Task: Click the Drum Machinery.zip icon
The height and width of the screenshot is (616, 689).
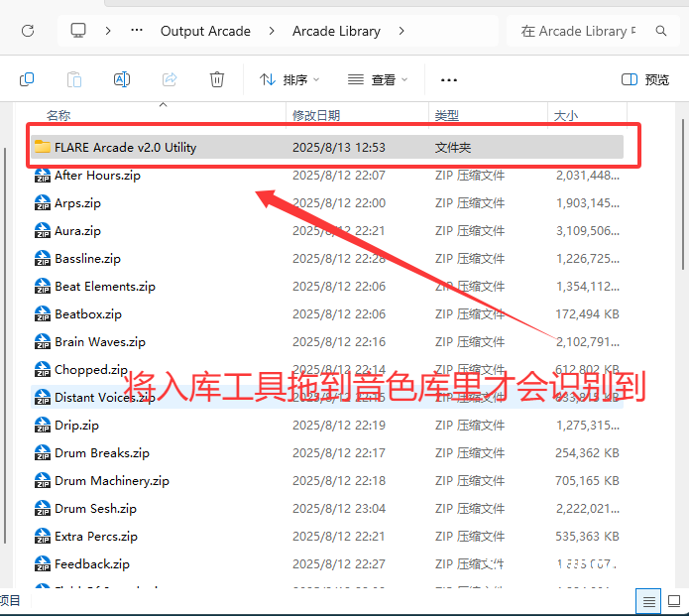Action: 43,480
